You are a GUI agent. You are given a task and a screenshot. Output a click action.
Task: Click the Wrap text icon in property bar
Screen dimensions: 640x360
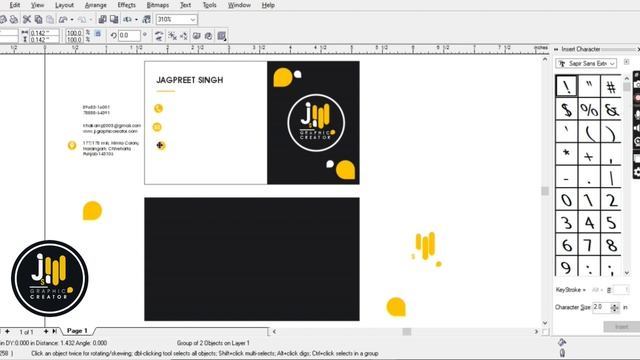pos(222,36)
